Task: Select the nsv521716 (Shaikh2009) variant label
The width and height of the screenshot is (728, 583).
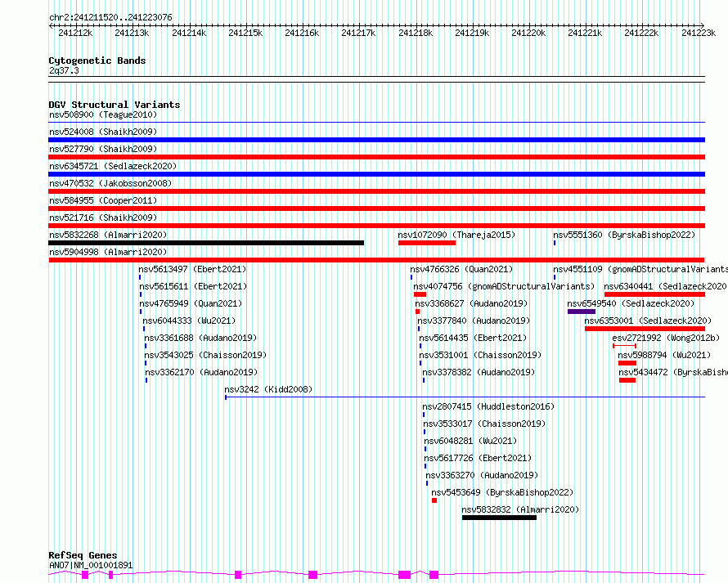Action: (103, 218)
